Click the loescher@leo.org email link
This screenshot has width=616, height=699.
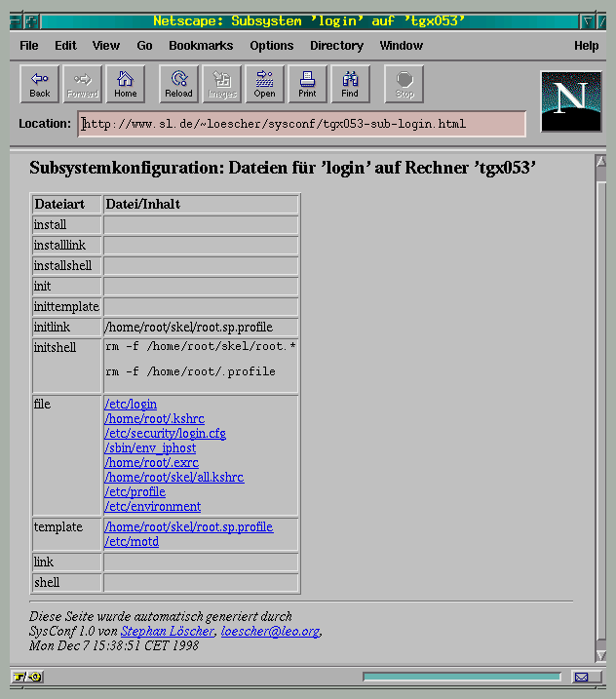click(x=271, y=631)
